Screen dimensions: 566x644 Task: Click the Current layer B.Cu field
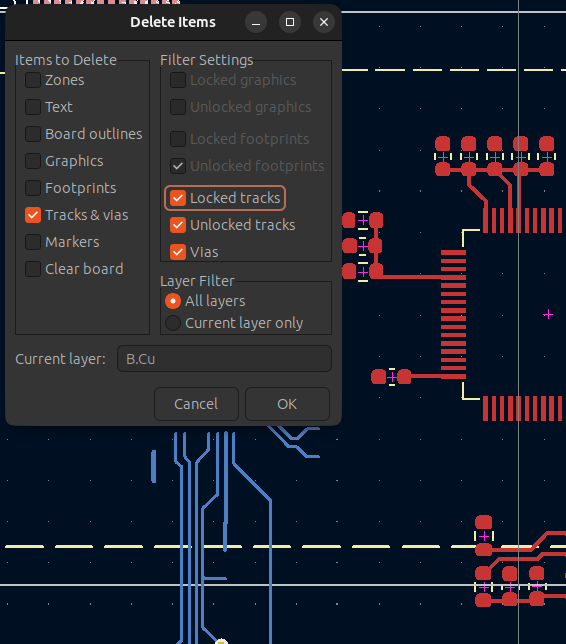tap(224, 359)
